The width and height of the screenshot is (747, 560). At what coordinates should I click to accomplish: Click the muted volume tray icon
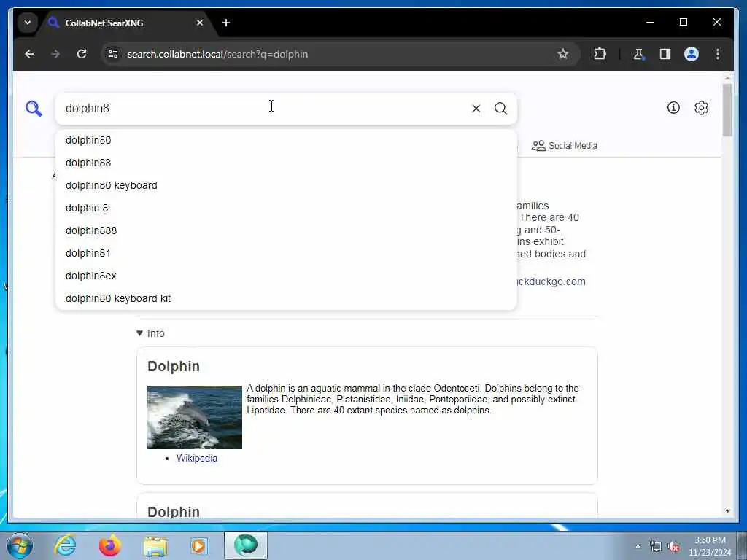coord(673,547)
